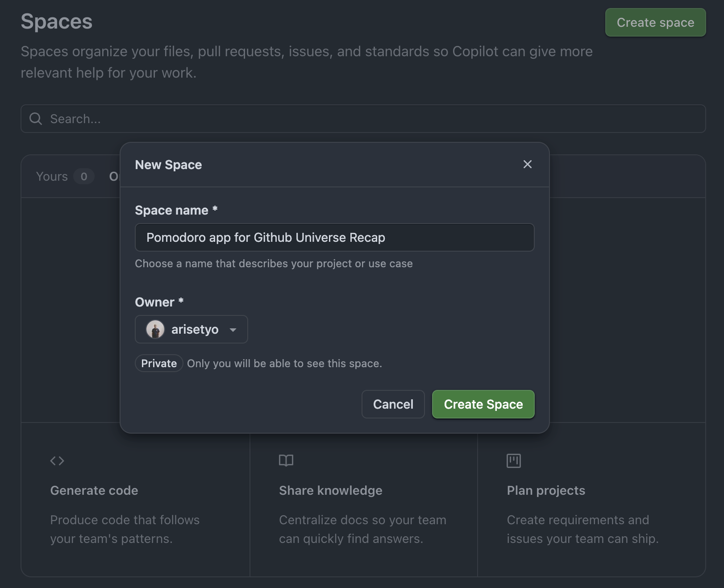Click the Share knowledge heading
The width and height of the screenshot is (724, 588).
331,490
